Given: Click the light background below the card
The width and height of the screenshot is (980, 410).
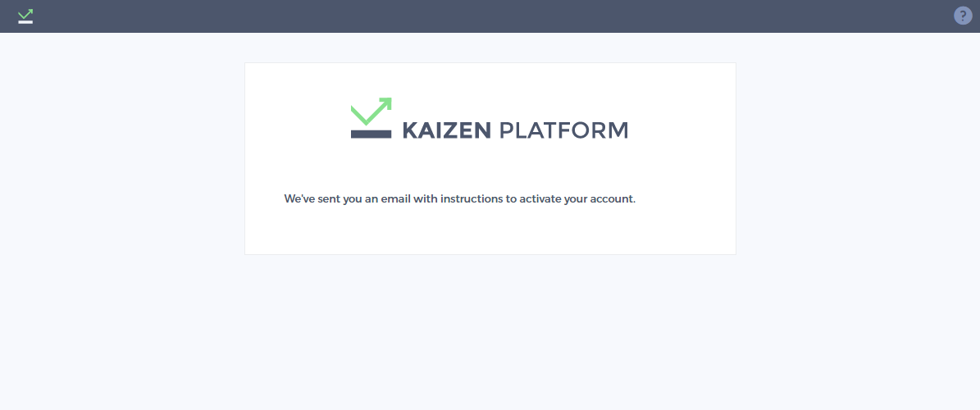Looking at the screenshot, I should click(x=490, y=331).
